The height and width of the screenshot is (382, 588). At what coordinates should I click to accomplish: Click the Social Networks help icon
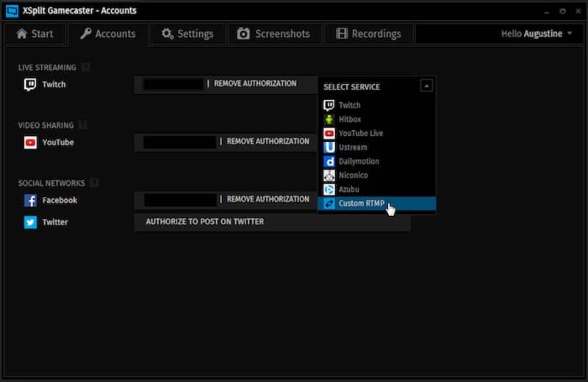point(94,183)
